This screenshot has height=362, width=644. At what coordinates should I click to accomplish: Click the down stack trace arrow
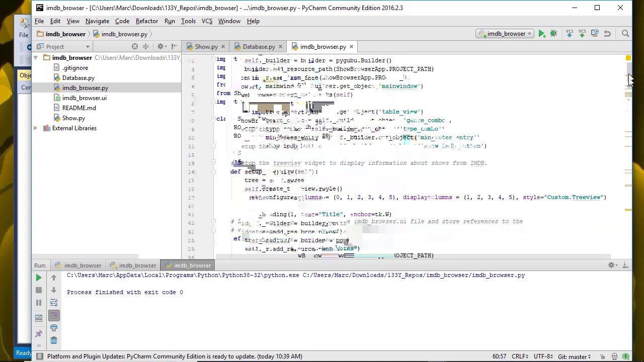click(x=54, y=290)
